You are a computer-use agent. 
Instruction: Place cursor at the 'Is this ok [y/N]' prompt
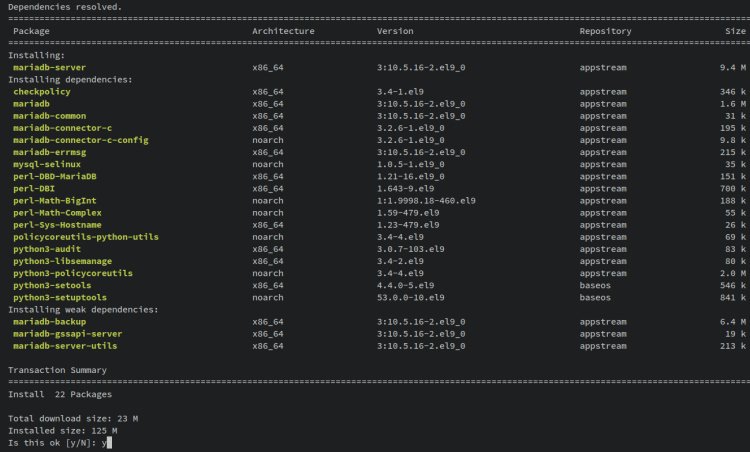tap(107, 442)
